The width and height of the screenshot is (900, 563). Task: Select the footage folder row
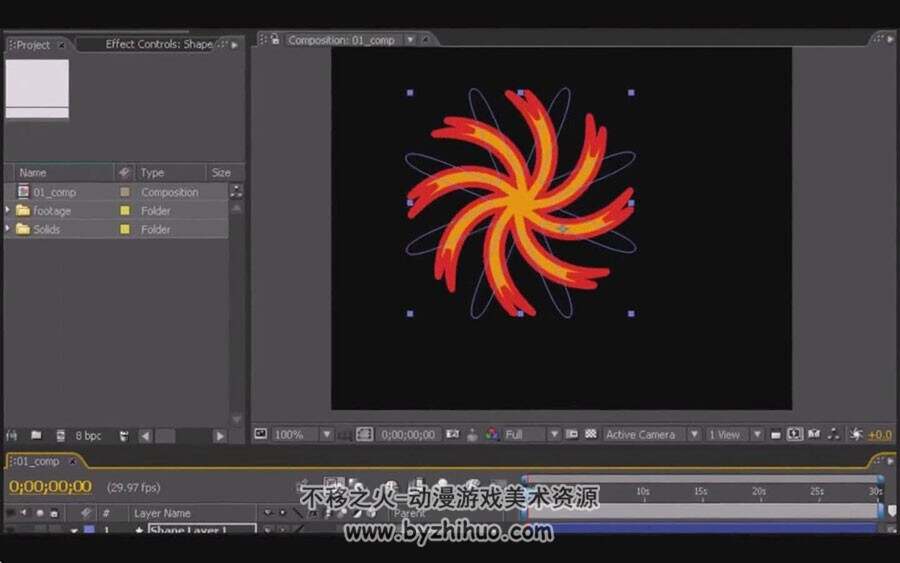(x=116, y=211)
